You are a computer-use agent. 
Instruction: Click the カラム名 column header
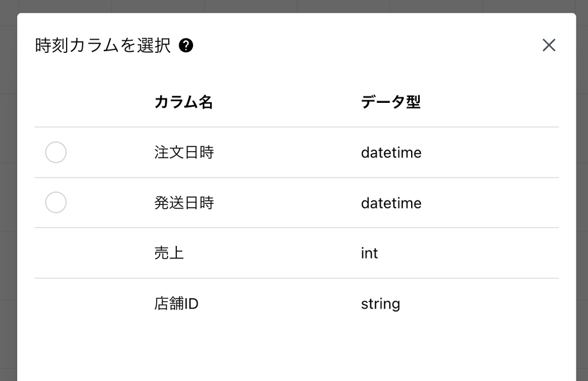(x=184, y=102)
